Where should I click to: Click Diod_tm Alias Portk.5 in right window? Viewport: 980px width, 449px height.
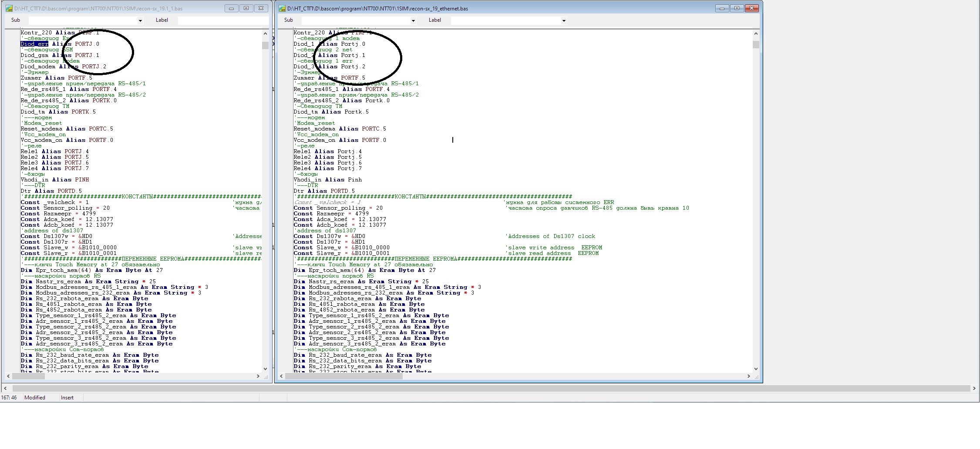coord(331,112)
